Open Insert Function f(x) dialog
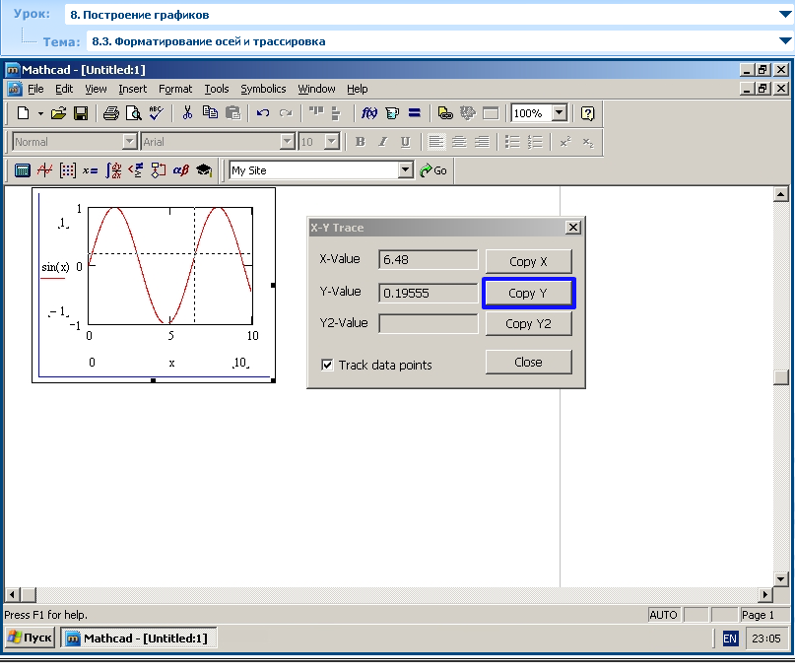Image resolution: width=795 pixels, height=672 pixels. [368, 113]
